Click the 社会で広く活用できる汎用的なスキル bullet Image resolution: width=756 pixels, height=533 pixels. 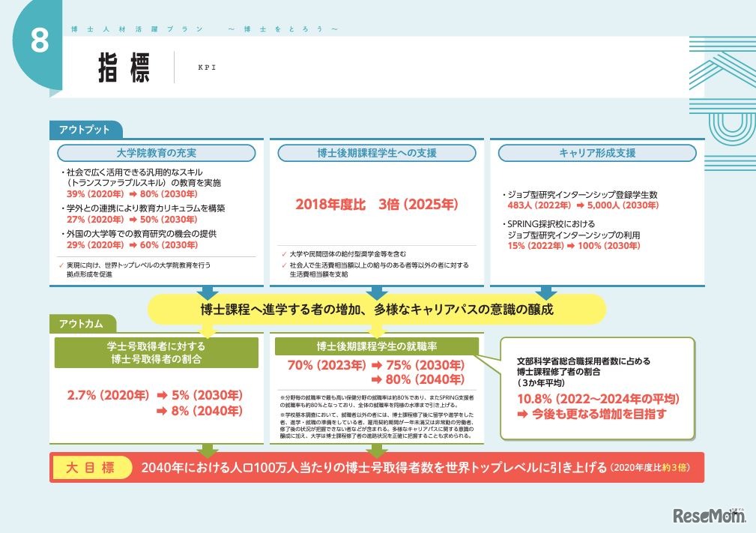132,172
